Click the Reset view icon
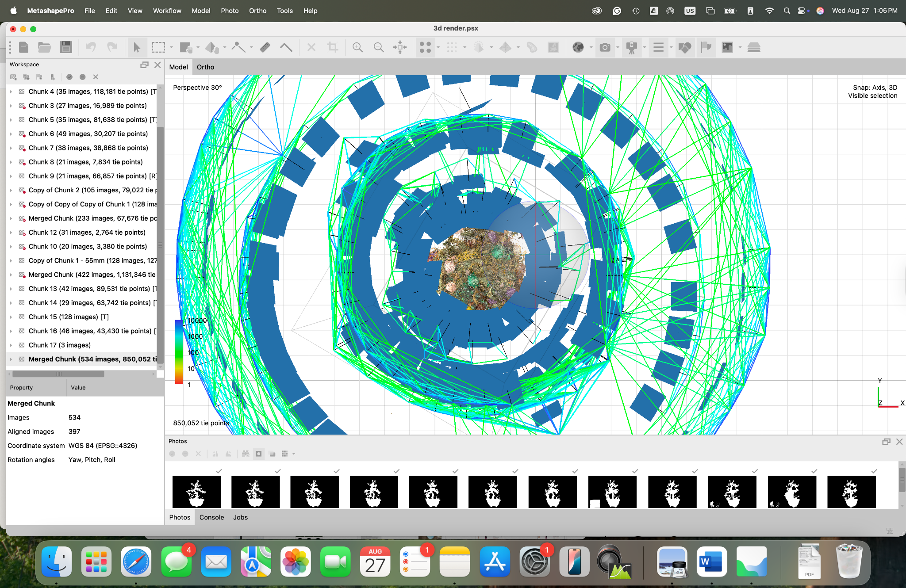Image resolution: width=906 pixels, height=588 pixels. (400, 47)
